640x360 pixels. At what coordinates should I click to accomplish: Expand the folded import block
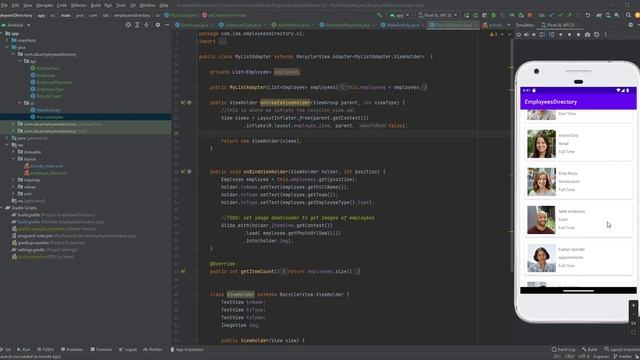click(223, 41)
